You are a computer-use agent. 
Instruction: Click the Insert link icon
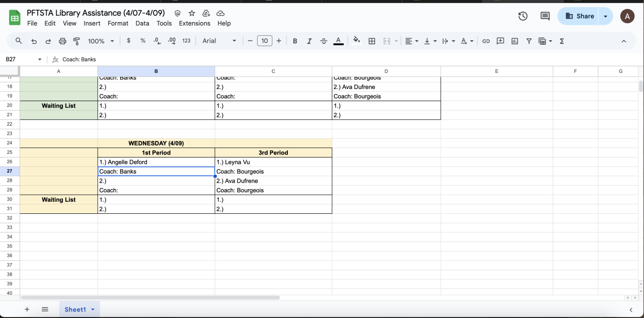486,41
